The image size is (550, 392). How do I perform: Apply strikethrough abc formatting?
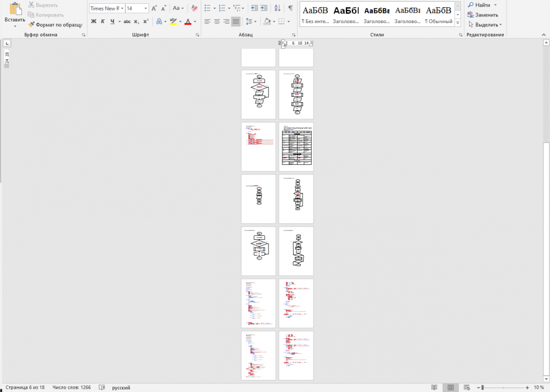(x=127, y=21)
